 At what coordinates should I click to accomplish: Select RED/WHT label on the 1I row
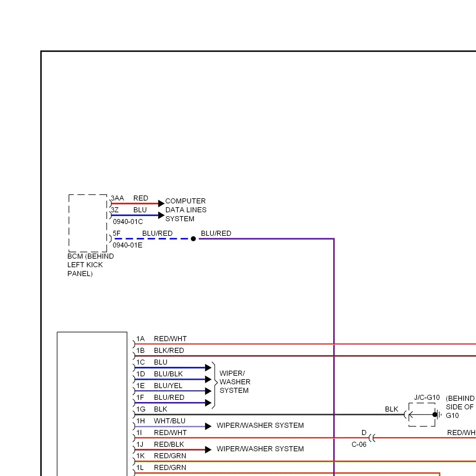[170, 433]
